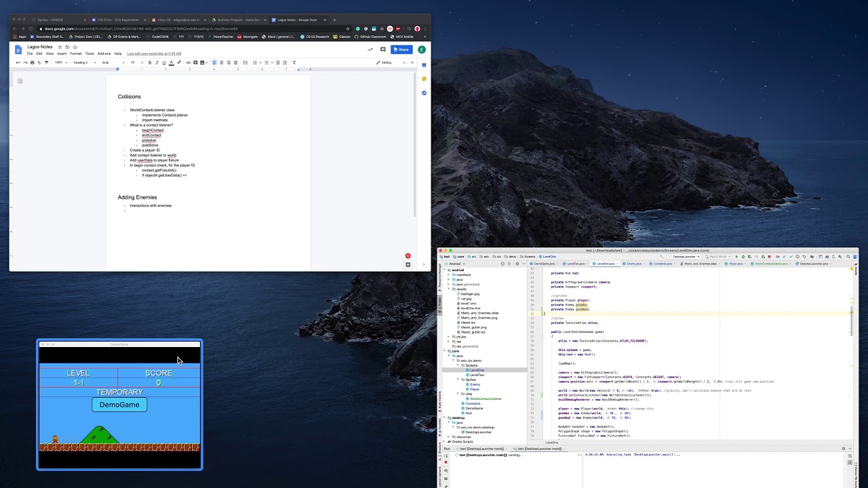Click the green Run icon in IDE
Viewport: 868px width, 488px height.
(x=736, y=257)
